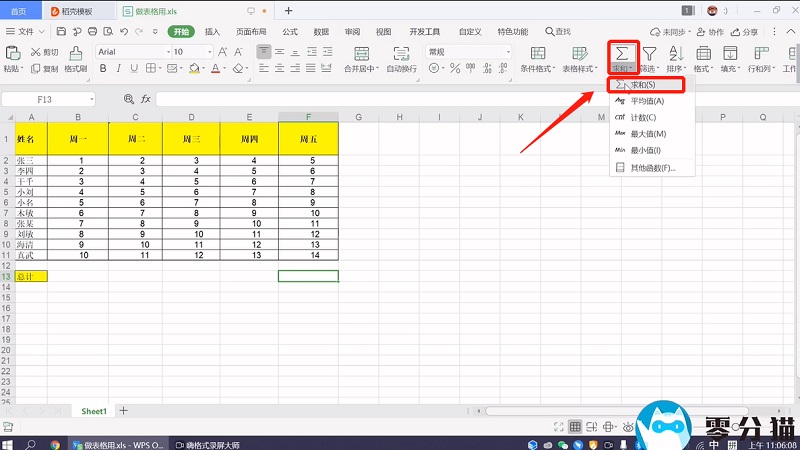Viewport: 800px width, 450px height.
Task: Click the Conditional Formatting icon
Action: click(537, 53)
